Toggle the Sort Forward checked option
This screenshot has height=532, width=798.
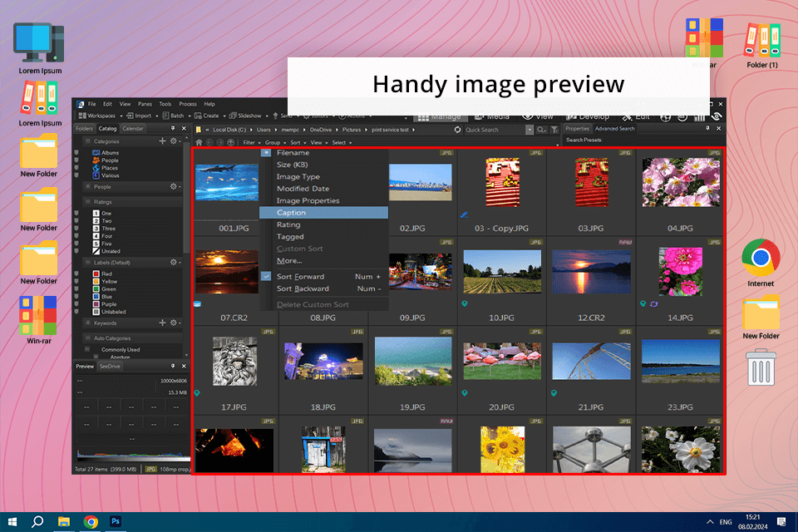267,276
